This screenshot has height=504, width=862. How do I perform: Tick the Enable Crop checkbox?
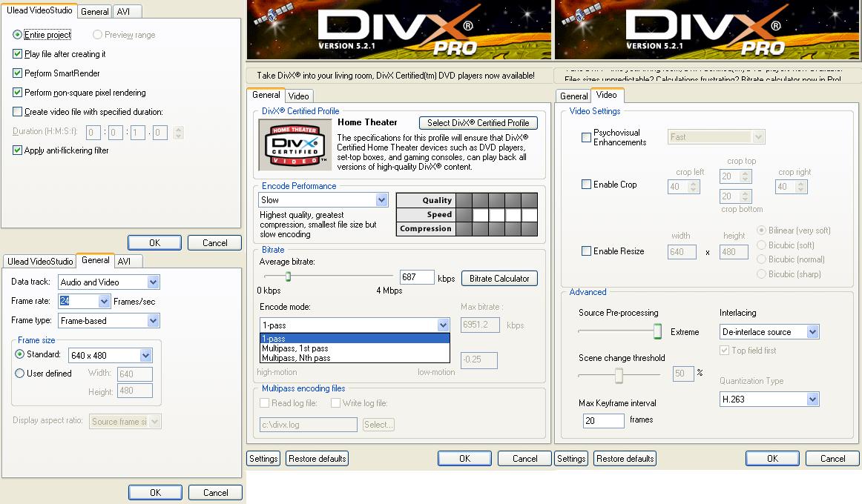coord(586,185)
